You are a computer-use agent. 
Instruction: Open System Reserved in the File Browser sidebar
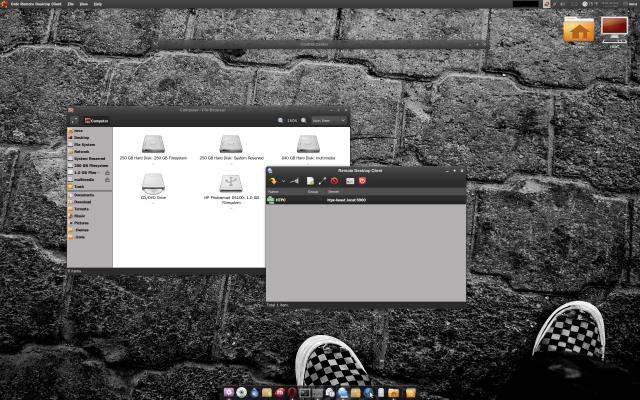click(89, 158)
